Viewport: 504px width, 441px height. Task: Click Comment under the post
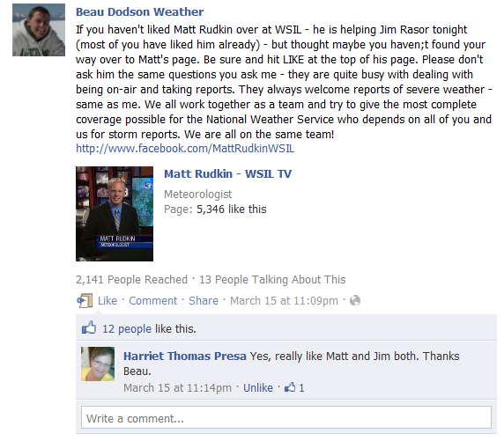[153, 301]
